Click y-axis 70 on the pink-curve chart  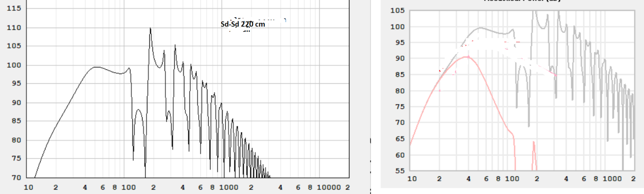coord(400,123)
